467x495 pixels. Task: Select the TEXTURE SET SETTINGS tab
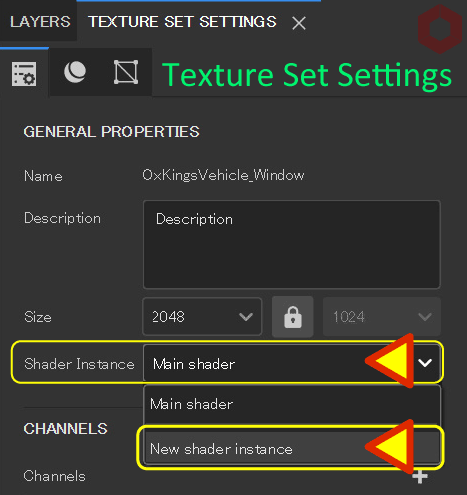182,22
